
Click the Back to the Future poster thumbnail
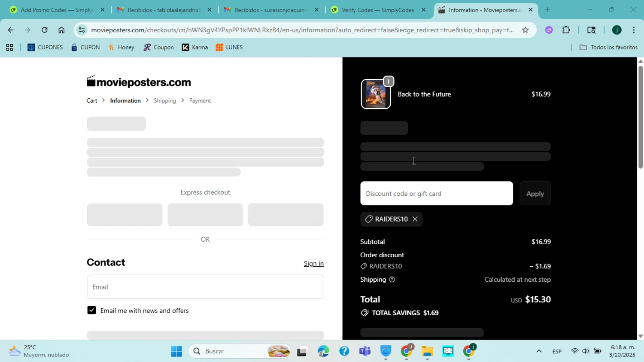click(376, 94)
